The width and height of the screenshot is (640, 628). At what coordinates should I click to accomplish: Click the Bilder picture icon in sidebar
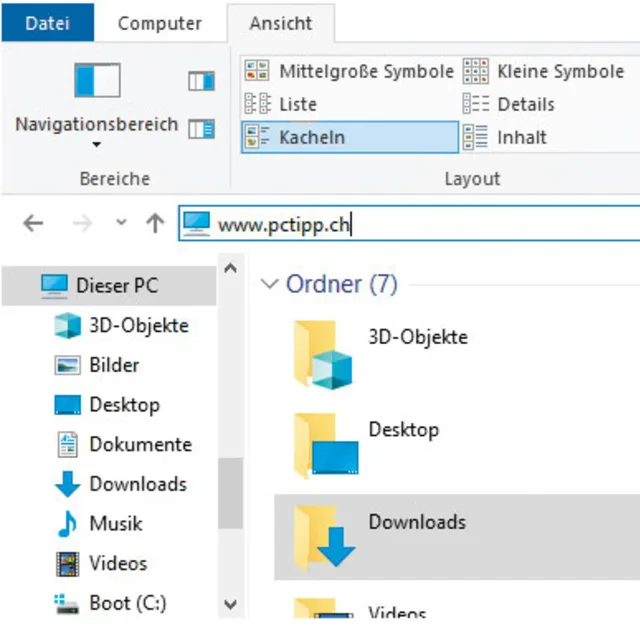tap(67, 365)
